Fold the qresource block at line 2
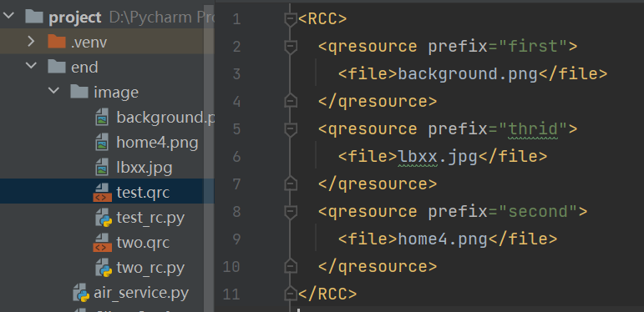Screen dimensions: 644x312 point(291,47)
